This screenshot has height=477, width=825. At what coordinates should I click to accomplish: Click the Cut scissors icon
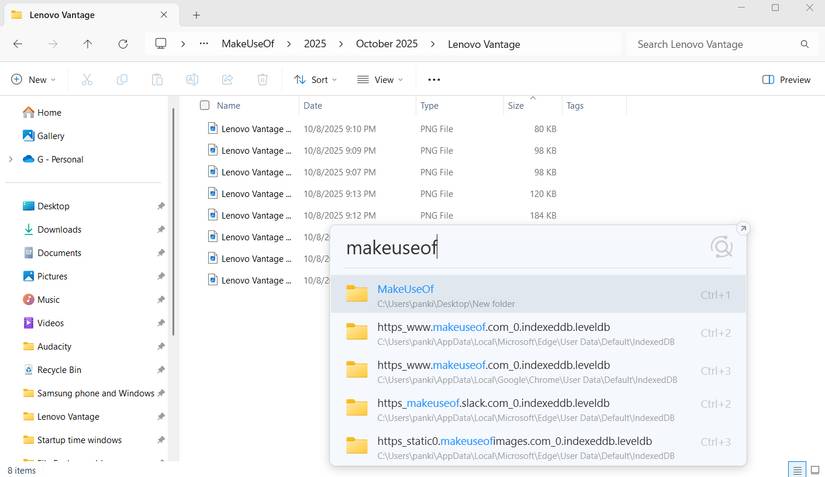(x=87, y=79)
